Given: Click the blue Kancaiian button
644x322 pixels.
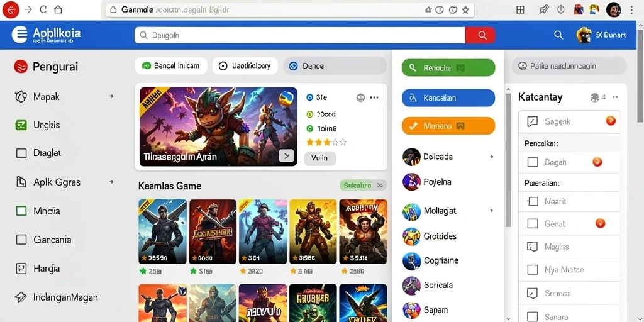Looking at the screenshot, I should coord(448,97).
